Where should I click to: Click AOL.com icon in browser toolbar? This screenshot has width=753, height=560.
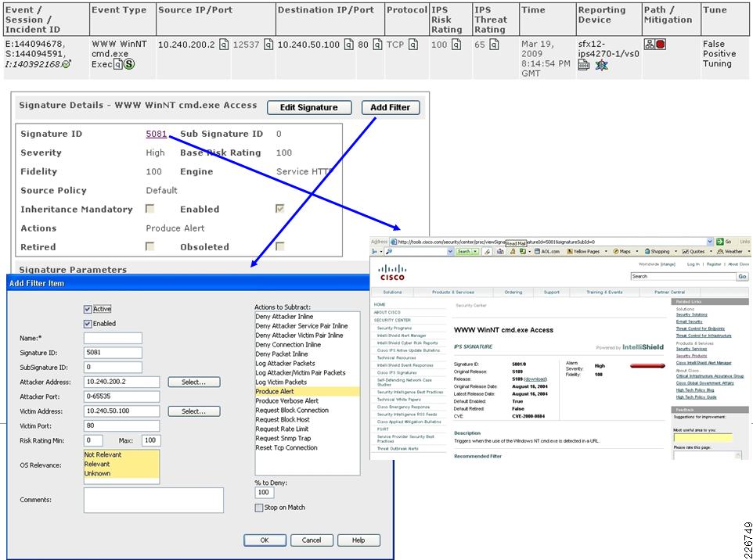tap(538, 251)
